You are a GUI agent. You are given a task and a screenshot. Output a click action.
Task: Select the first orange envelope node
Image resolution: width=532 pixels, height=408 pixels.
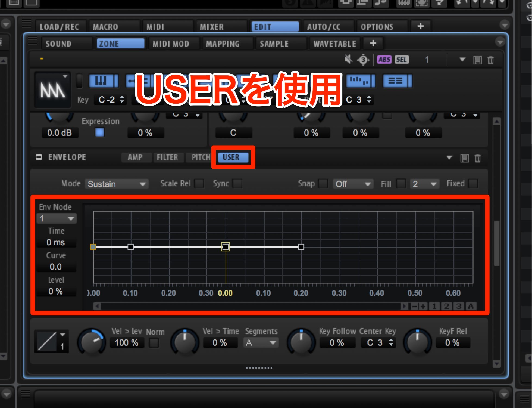coord(93,247)
